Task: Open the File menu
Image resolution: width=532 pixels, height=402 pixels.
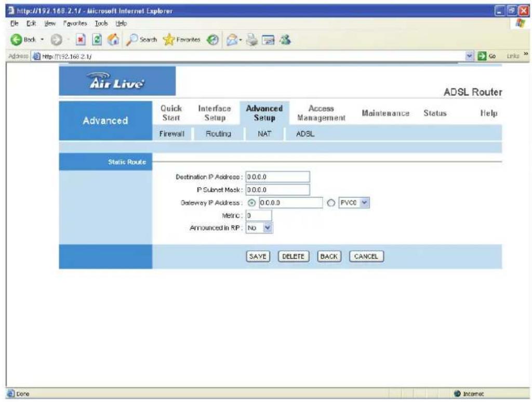Action: pos(14,23)
